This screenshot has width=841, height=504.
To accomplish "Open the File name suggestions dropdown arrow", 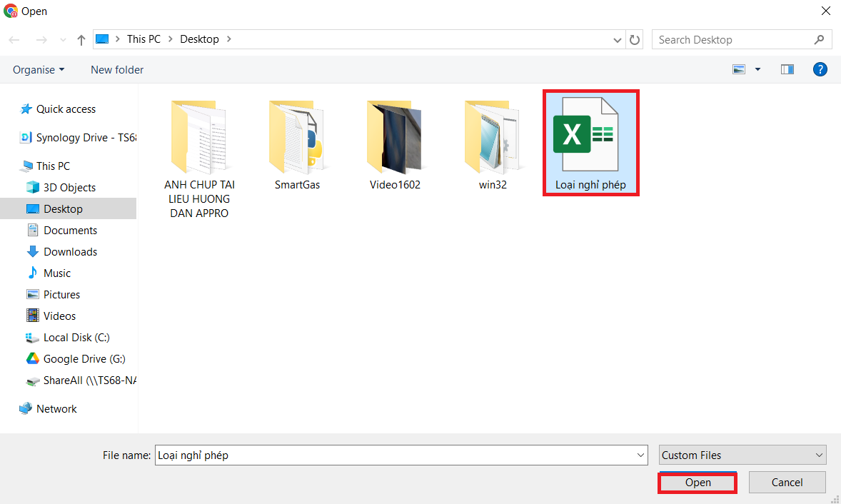I will point(640,455).
